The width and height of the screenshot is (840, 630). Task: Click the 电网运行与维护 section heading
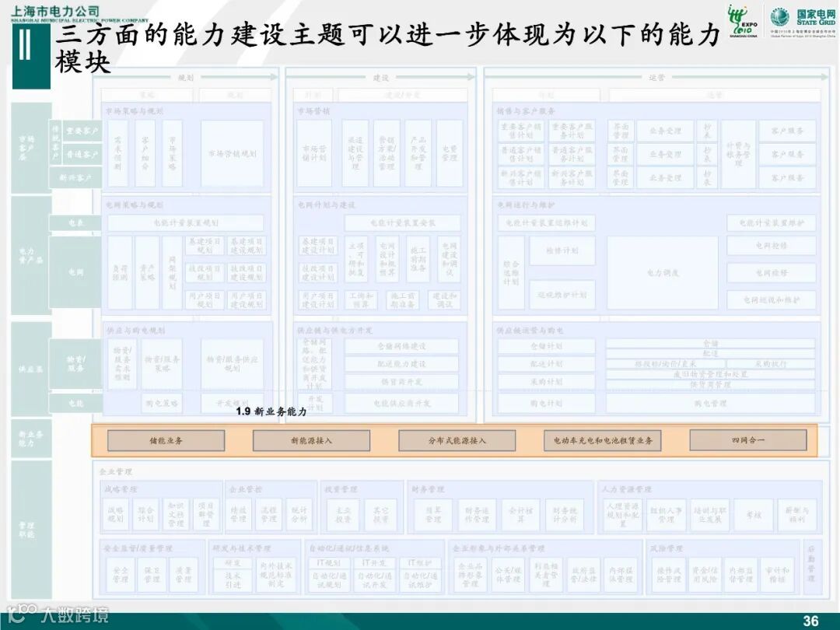(x=526, y=205)
